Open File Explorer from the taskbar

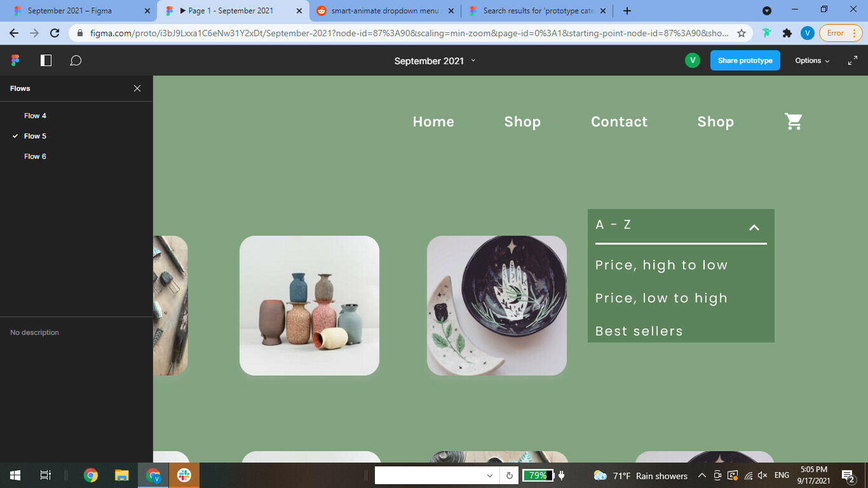coord(122,475)
